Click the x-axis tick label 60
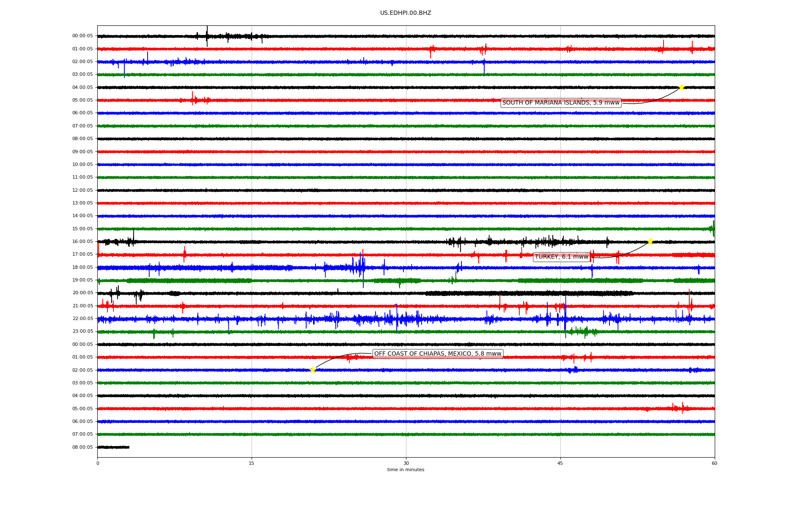The height and width of the screenshot is (508, 812). 714,463
